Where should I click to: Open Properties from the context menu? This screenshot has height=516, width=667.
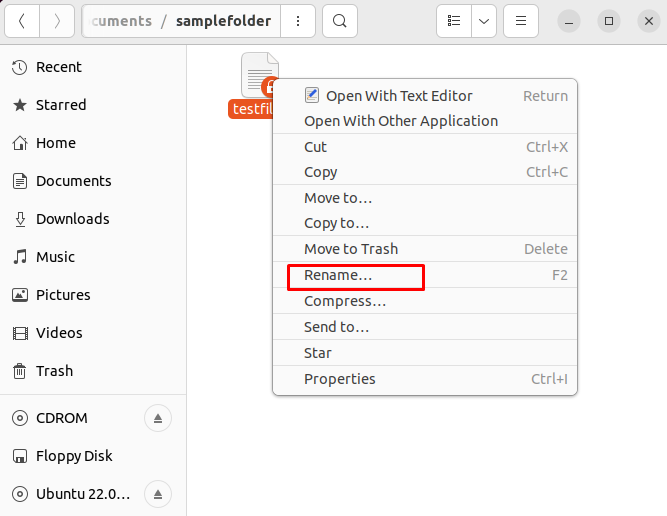[340, 379]
